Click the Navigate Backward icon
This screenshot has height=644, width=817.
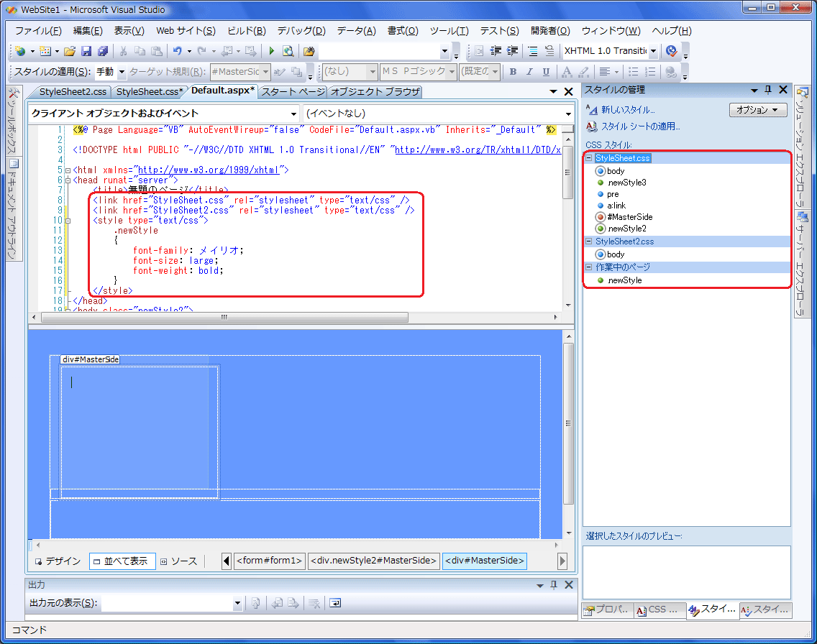point(226,50)
